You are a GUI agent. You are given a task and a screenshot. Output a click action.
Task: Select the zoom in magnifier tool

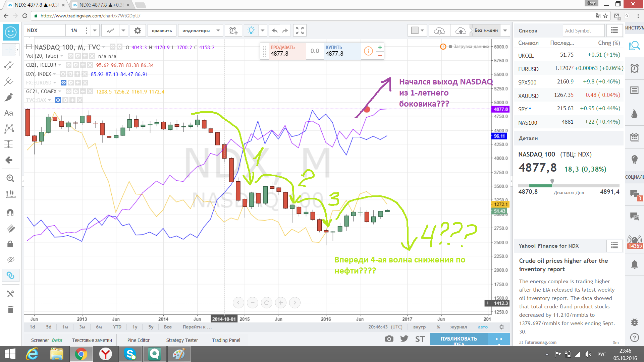tap(10, 178)
